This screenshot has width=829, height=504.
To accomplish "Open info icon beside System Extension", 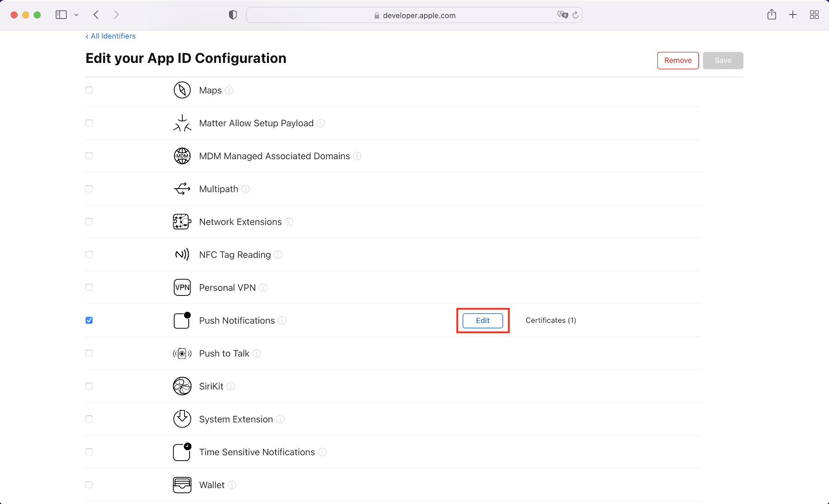I will coord(281,419).
